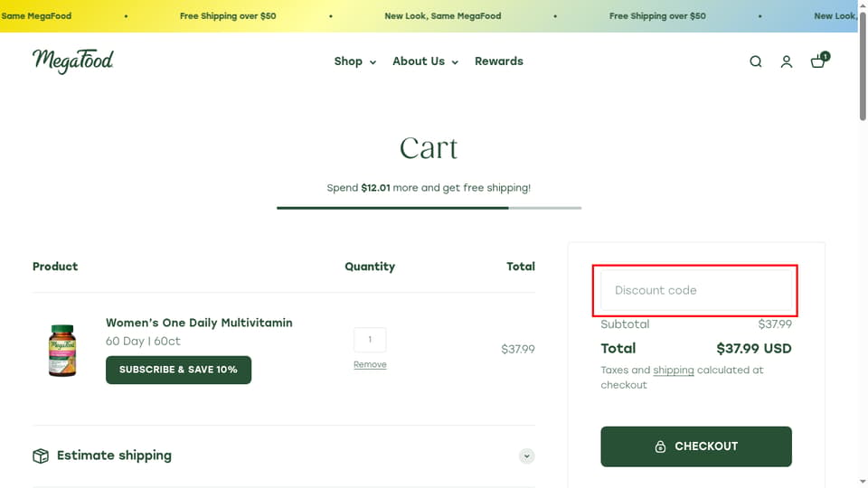Click Subscribe & Save 10% button
Viewport: 868px width, 488px height.
point(178,370)
